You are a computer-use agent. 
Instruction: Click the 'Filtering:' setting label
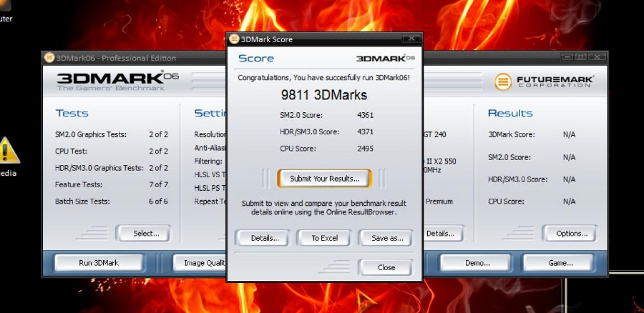pos(208,162)
